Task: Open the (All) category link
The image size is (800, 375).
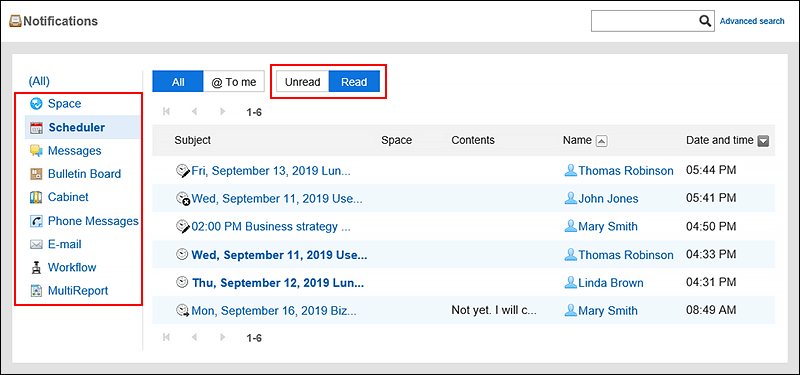Action: click(x=39, y=81)
